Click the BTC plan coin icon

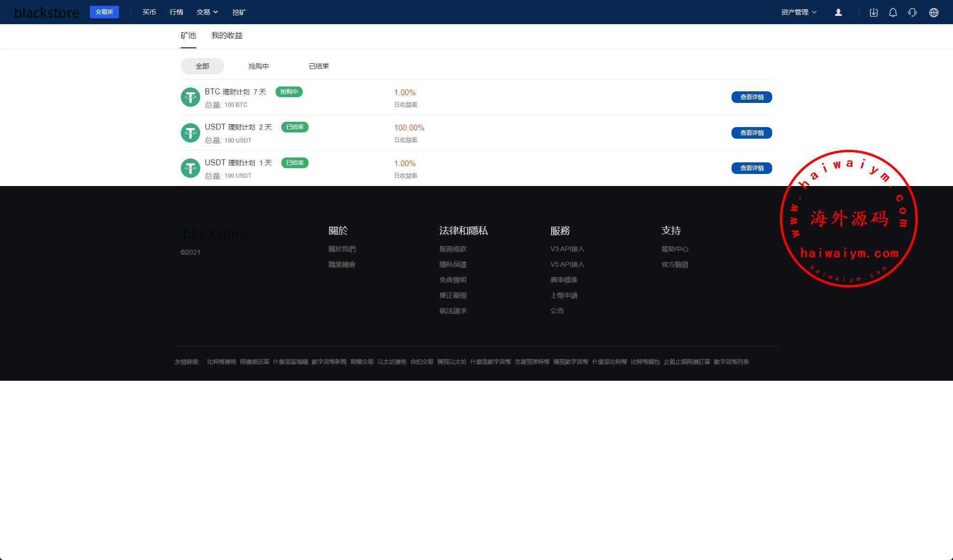pos(191,97)
